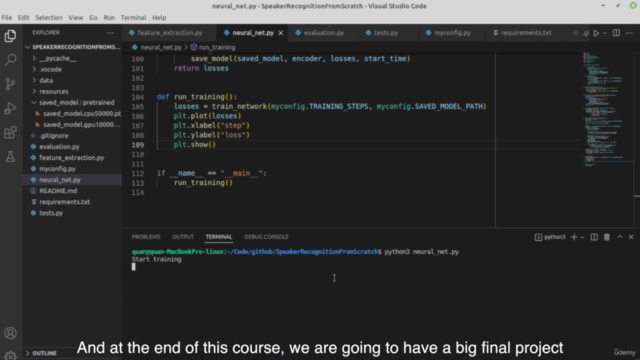Run Python file with play button

click(x=596, y=33)
